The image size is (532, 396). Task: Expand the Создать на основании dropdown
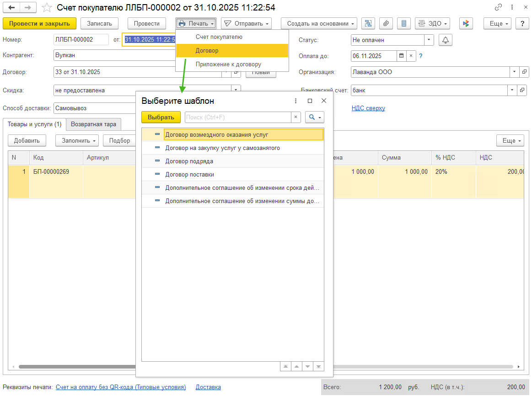[x=319, y=23]
